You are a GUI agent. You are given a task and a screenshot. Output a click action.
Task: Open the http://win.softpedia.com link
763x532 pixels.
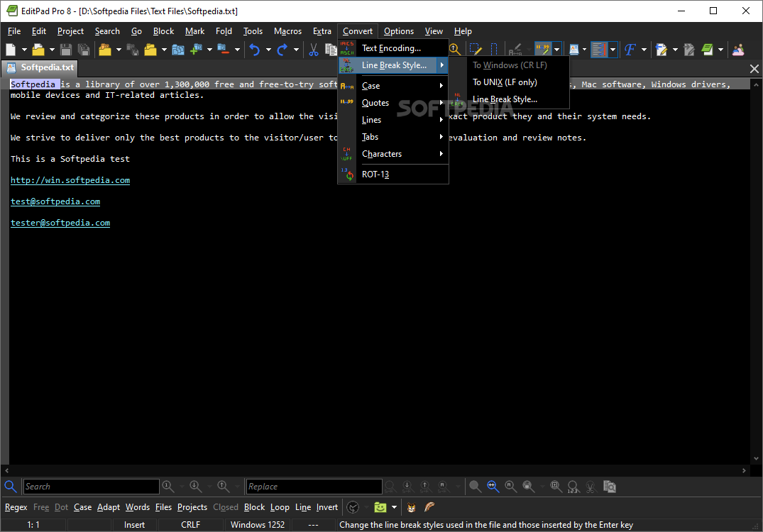click(x=70, y=180)
